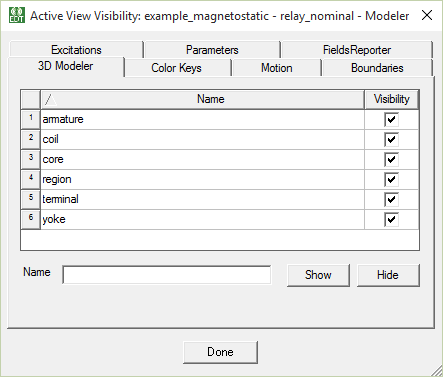Click the EDT application icon in title bar
The height and width of the screenshot is (377, 443).
tap(17, 16)
